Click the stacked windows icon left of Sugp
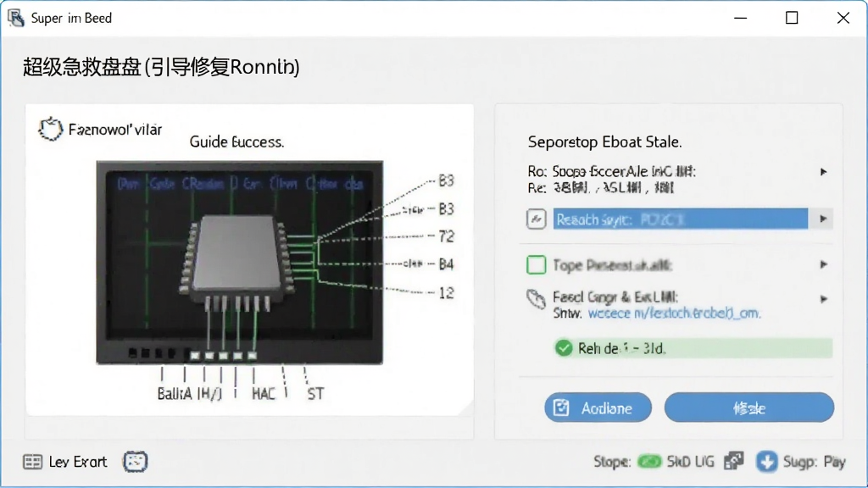 tap(734, 461)
